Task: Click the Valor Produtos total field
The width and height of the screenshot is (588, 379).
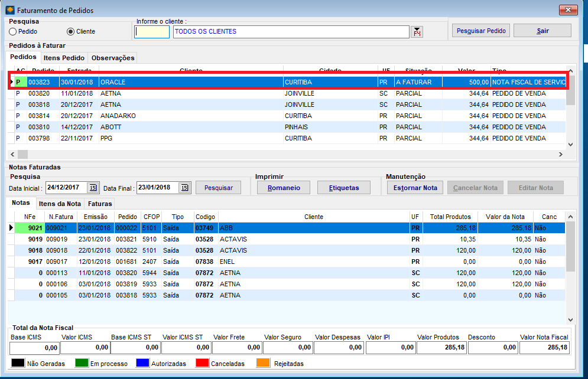Action: point(441,348)
